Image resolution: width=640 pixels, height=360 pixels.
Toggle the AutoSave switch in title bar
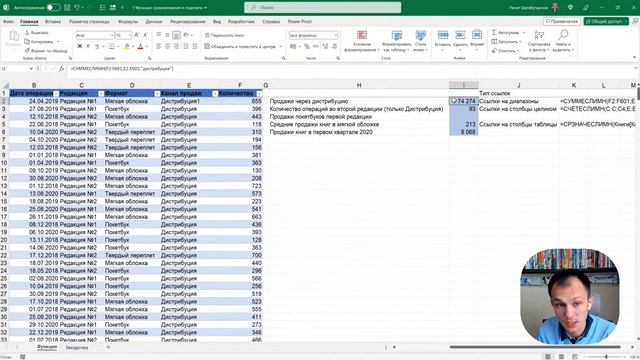click(x=53, y=7)
